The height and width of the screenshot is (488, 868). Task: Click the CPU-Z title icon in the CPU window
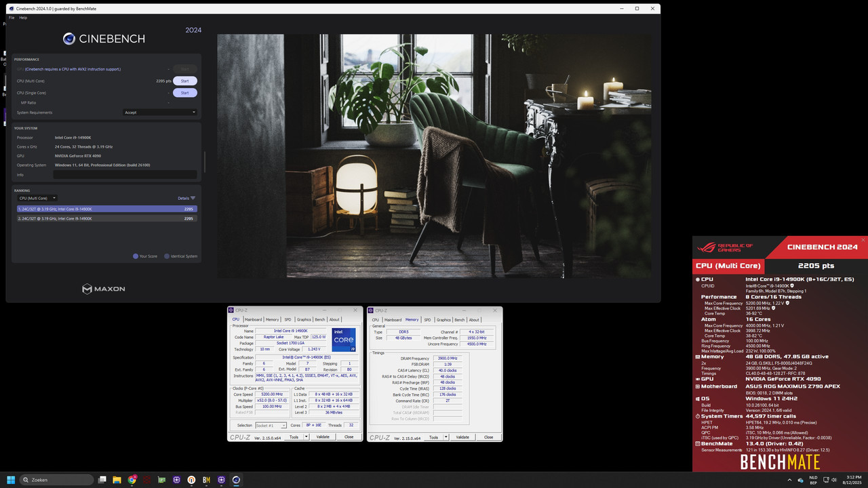point(231,310)
